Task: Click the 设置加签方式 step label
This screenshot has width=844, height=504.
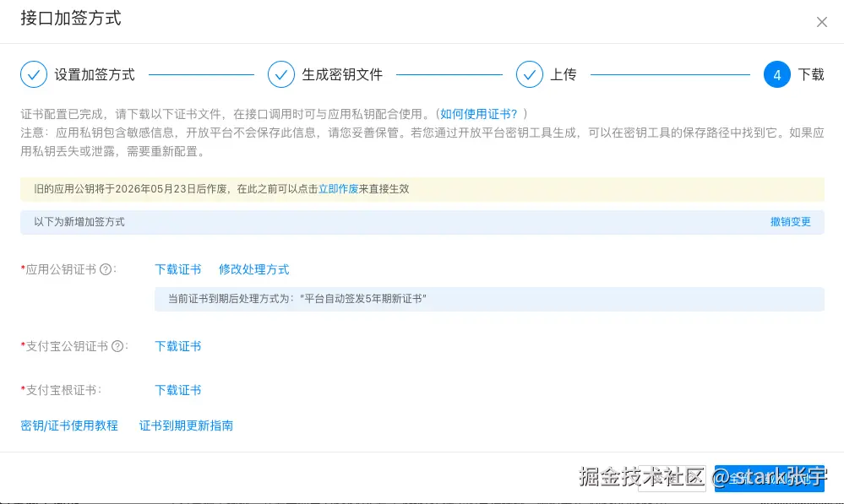Action: [x=95, y=75]
